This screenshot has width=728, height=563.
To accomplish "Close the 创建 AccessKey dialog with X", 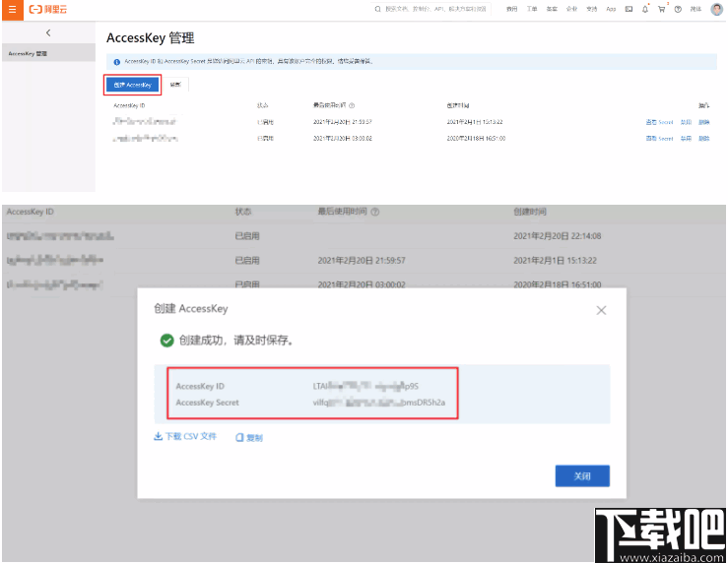I will tap(601, 310).
